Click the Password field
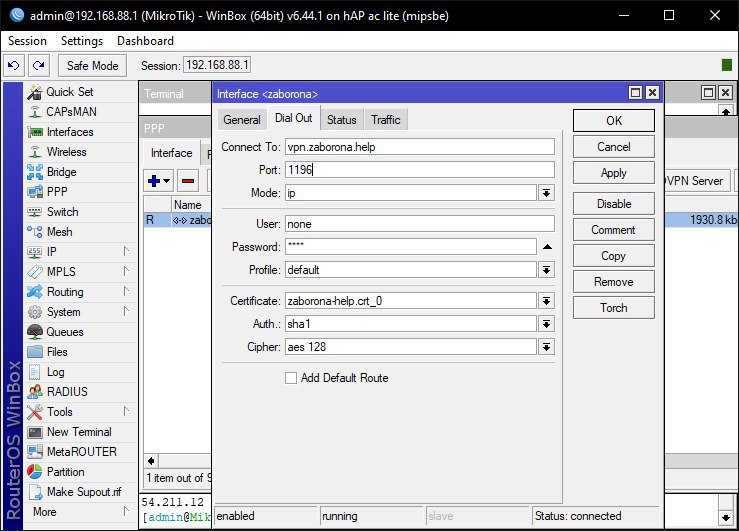739x531 pixels. point(411,247)
